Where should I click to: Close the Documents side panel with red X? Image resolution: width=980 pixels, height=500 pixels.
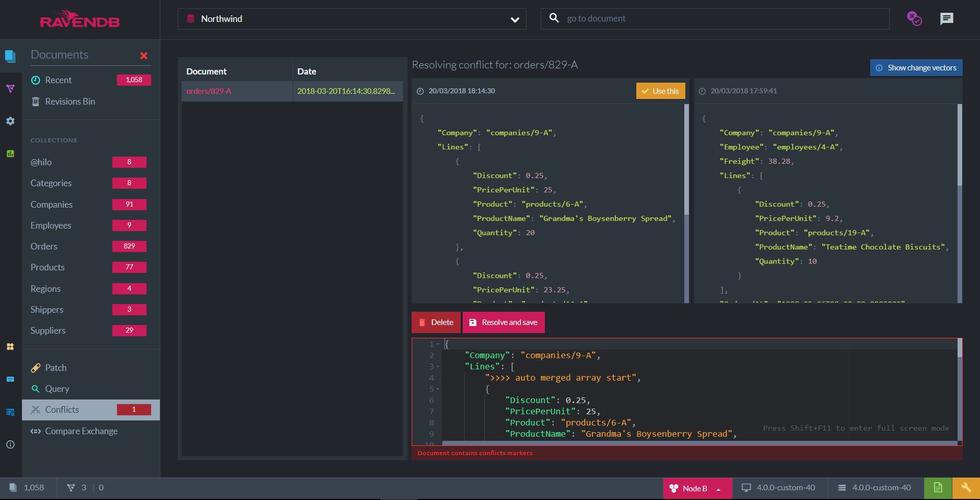point(144,56)
